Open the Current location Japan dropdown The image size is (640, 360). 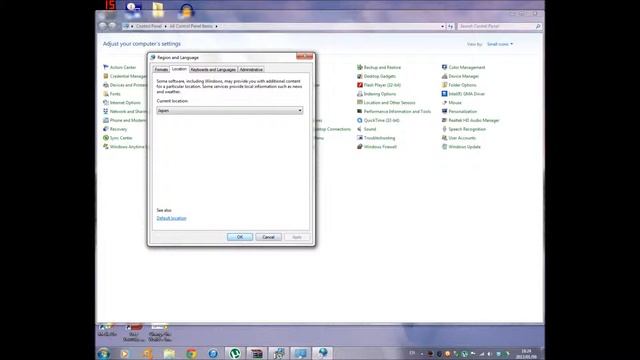[230, 111]
